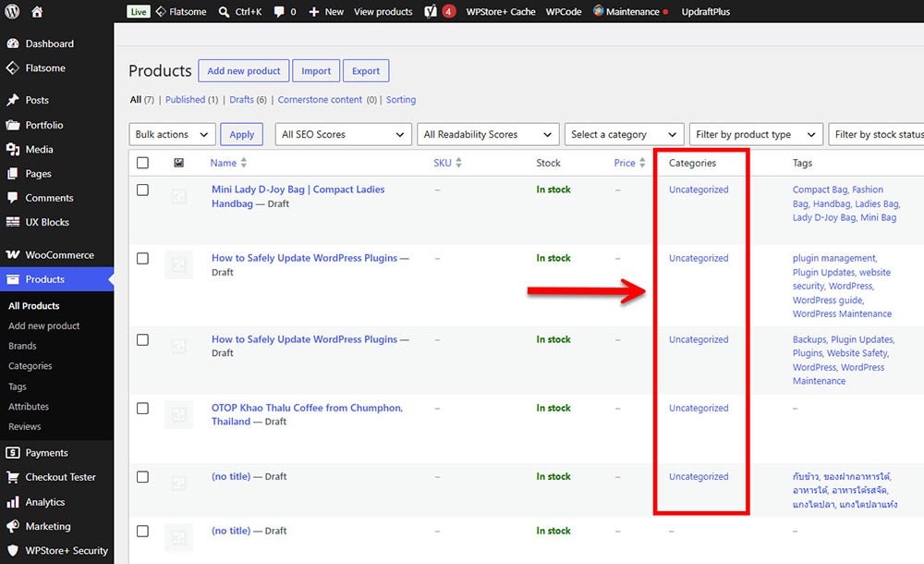924x564 pixels.
Task: Open All Readability Scores dropdown
Action: 488,134
